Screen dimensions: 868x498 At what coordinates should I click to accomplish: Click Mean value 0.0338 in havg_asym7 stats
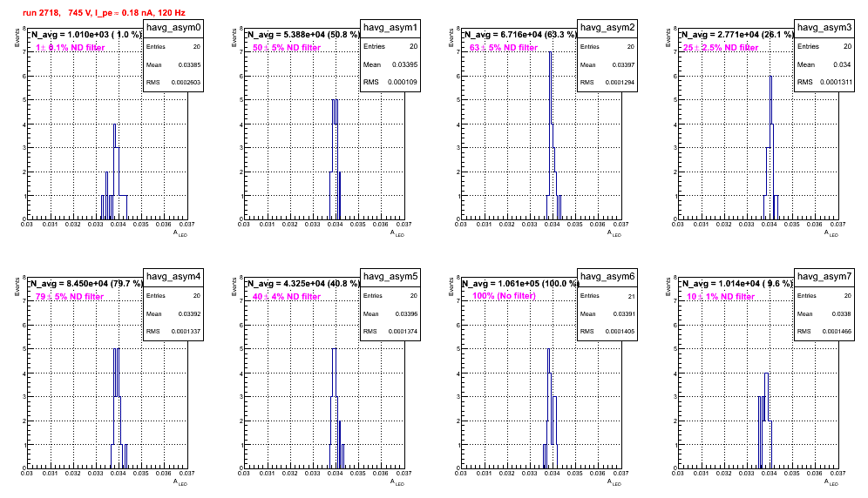pos(843,313)
